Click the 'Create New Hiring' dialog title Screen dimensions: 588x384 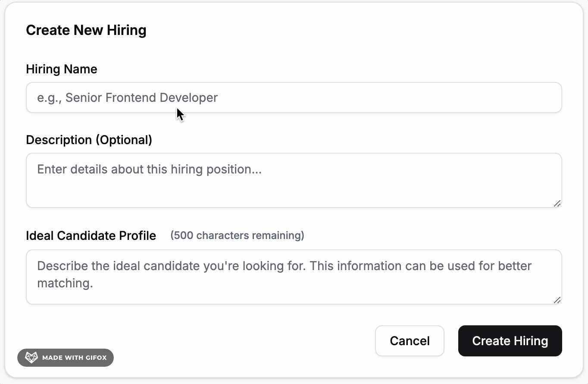click(x=86, y=30)
